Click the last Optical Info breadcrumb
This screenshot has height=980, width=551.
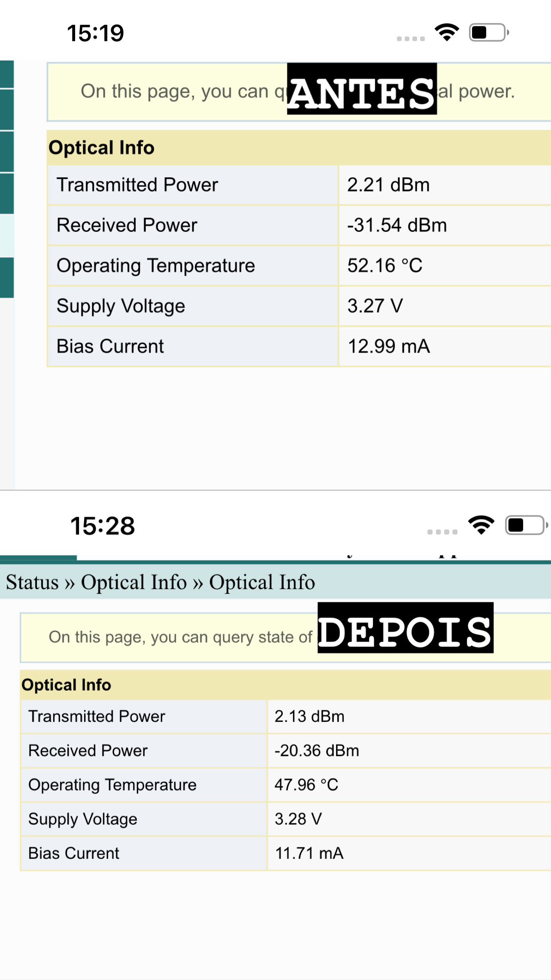(262, 582)
